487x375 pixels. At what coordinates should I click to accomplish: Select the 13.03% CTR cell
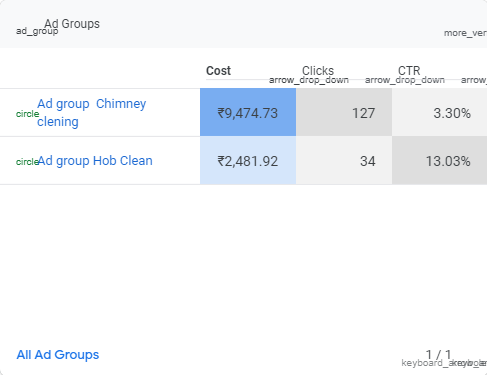tap(439, 161)
